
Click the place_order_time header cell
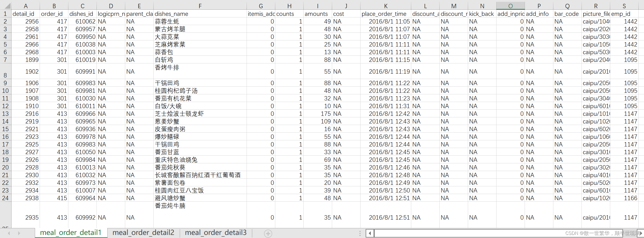pos(386,14)
